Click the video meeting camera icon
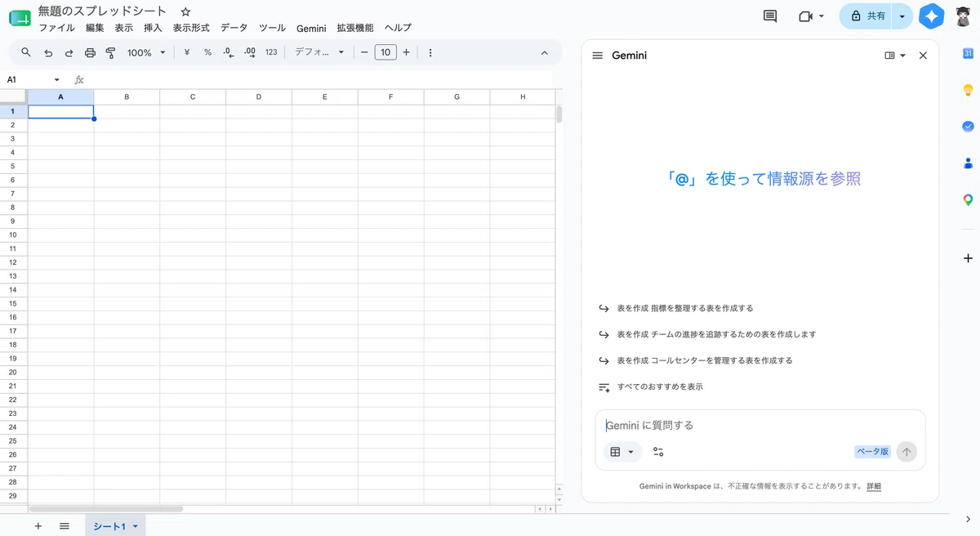980x536 pixels. pos(806,16)
